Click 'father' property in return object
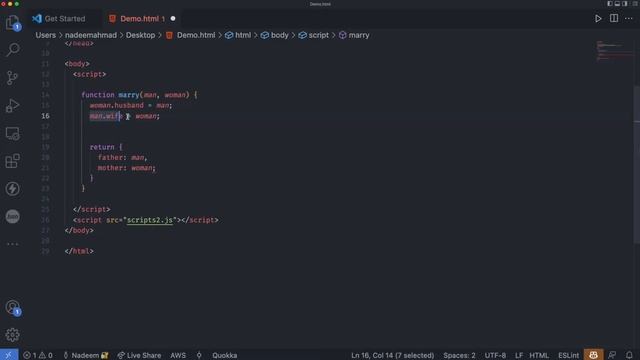This screenshot has width=640, height=360. [x=110, y=157]
